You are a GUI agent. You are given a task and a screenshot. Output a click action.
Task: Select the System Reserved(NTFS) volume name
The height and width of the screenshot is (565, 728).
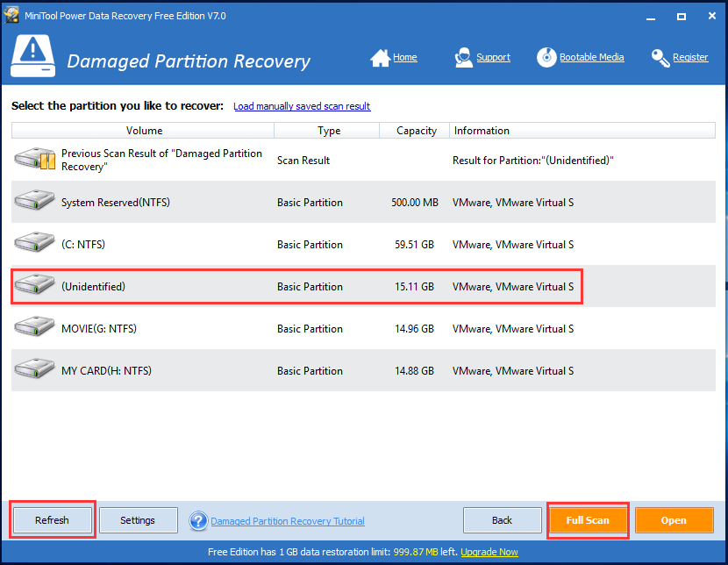pos(116,203)
